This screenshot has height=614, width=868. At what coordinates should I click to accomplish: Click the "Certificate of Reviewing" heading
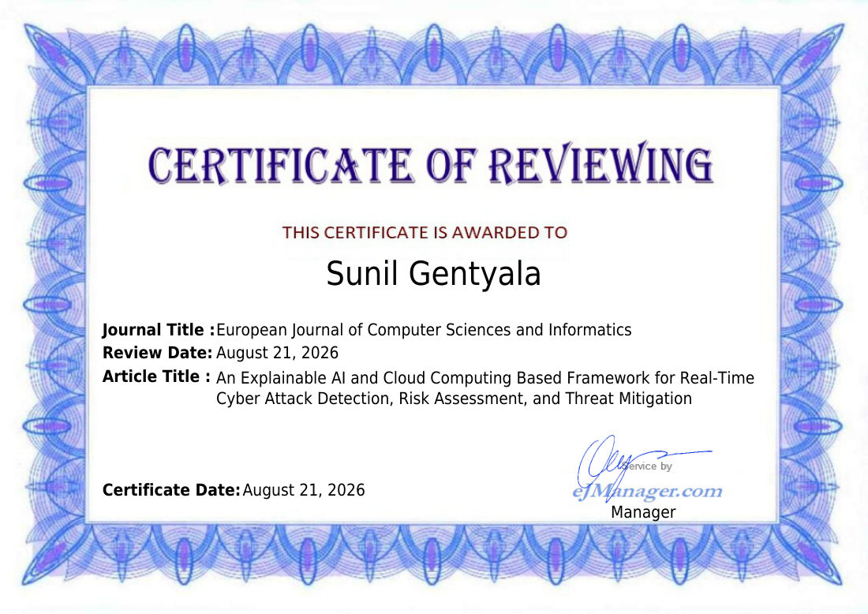[430, 164]
